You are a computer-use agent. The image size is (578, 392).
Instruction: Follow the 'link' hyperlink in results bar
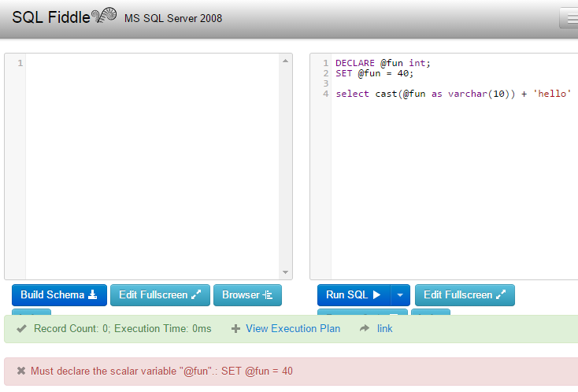[384, 328]
